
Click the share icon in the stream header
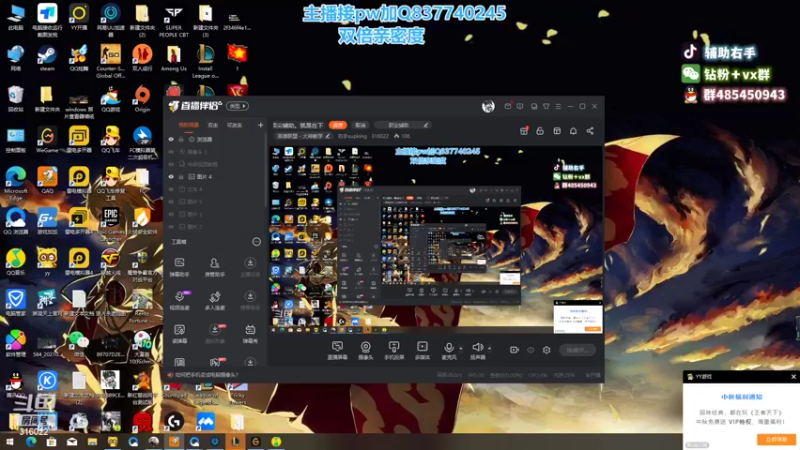(590, 131)
